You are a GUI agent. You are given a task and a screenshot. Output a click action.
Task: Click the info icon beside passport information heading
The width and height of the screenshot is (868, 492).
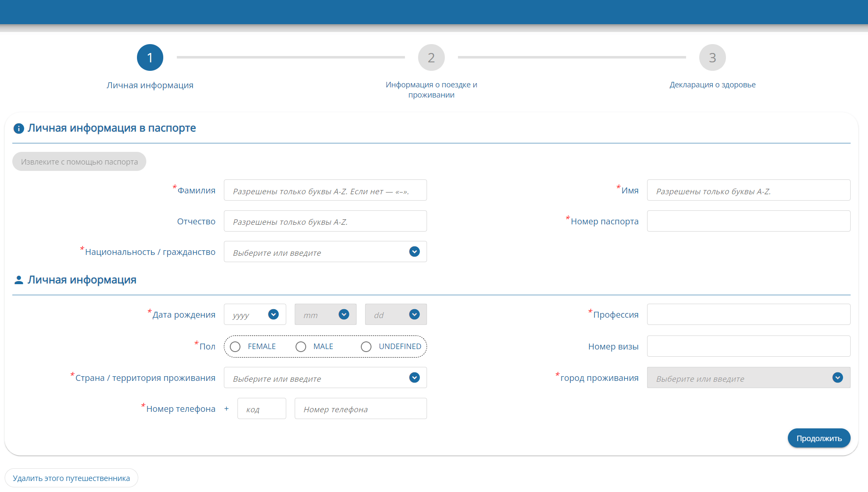pos(19,128)
